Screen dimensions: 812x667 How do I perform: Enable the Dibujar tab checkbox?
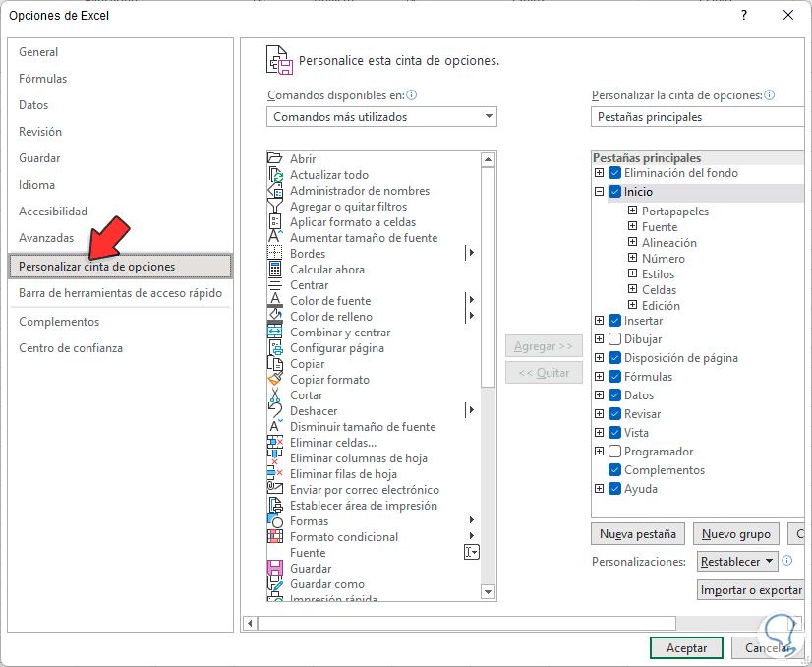[614, 339]
